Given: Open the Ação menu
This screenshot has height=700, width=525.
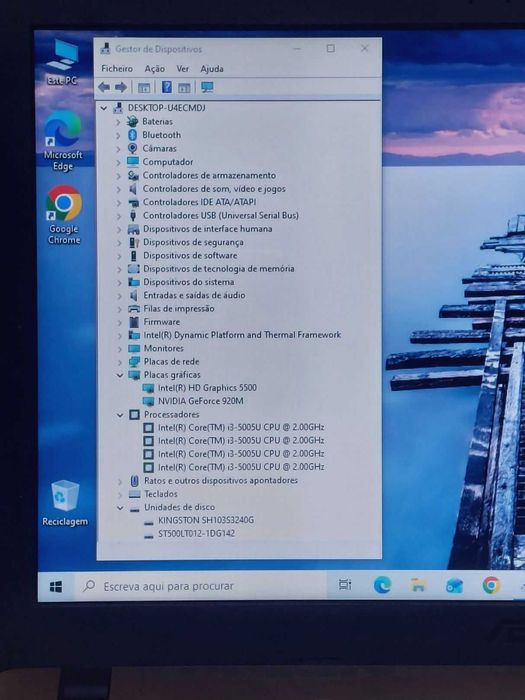Looking at the screenshot, I should click(154, 69).
